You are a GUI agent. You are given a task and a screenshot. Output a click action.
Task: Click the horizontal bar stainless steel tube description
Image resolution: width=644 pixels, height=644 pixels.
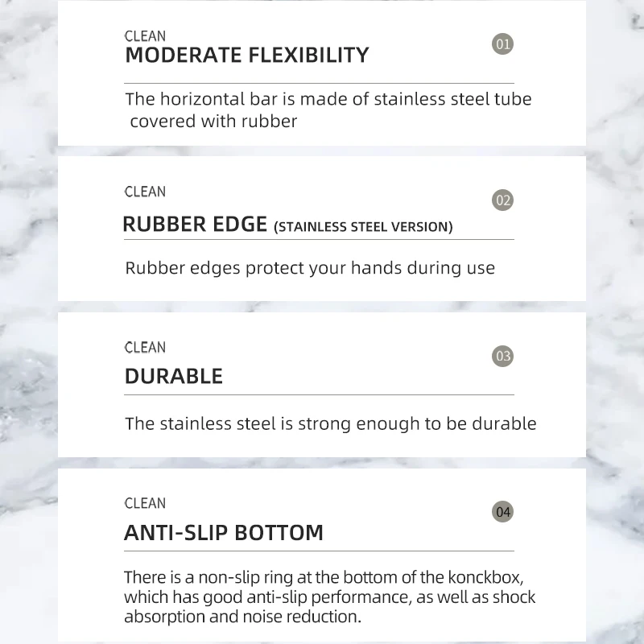pyautogui.click(x=328, y=110)
